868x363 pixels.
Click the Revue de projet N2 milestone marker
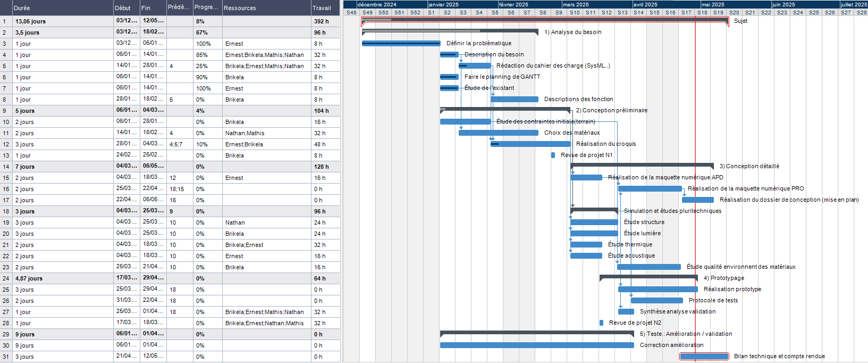pyautogui.click(x=601, y=323)
